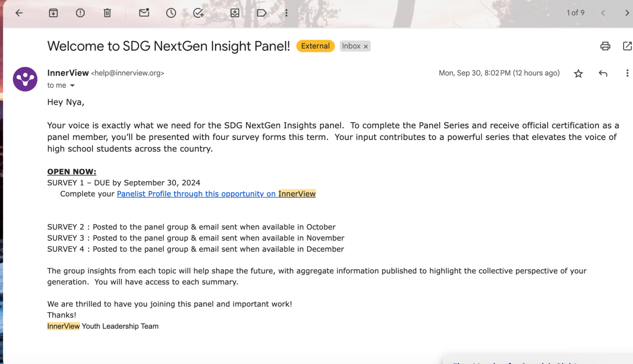
Task: Go to the older conversation
Action: click(628, 13)
